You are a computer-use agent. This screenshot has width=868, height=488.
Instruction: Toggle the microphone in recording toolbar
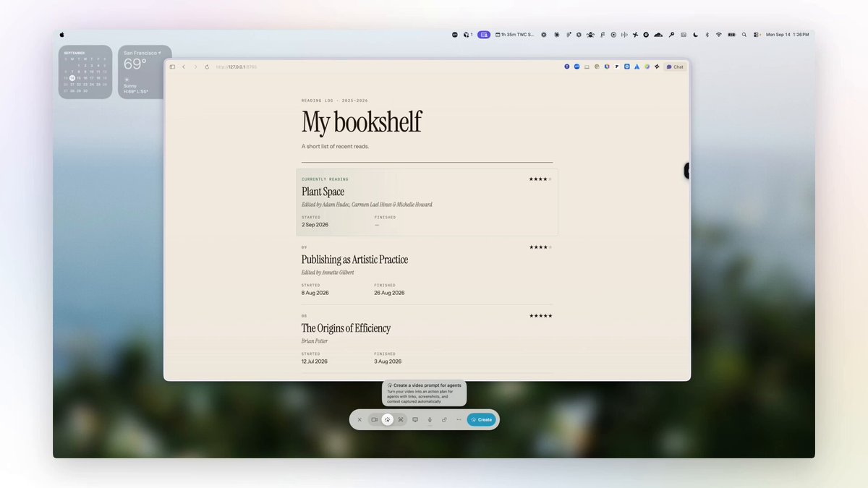[x=430, y=419]
